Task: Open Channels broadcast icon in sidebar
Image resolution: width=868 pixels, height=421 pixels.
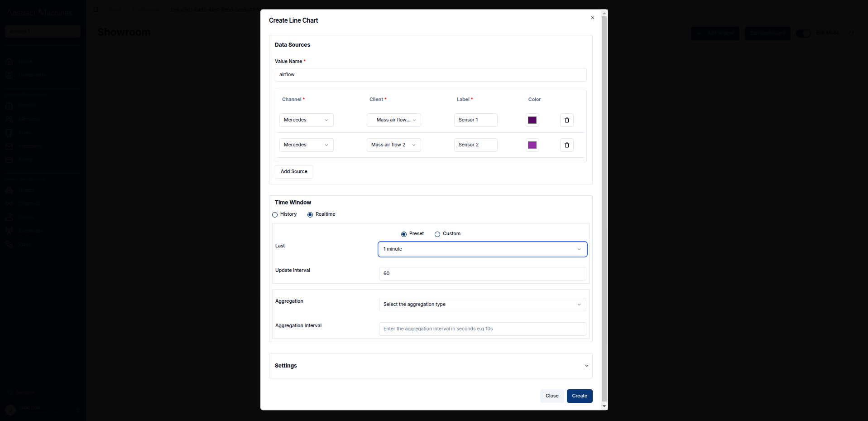Action: [9, 203]
